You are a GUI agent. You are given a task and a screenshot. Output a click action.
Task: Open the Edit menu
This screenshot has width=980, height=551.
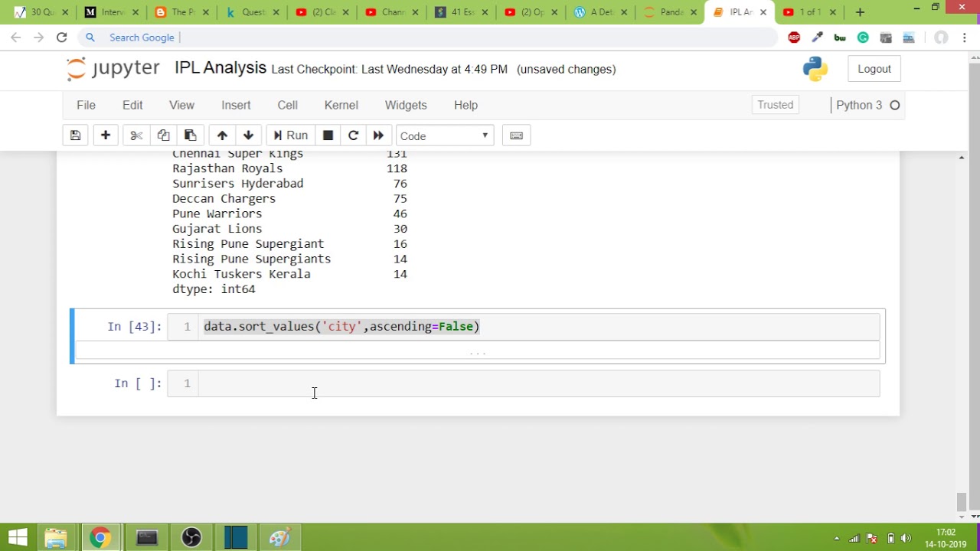point(132,105)
